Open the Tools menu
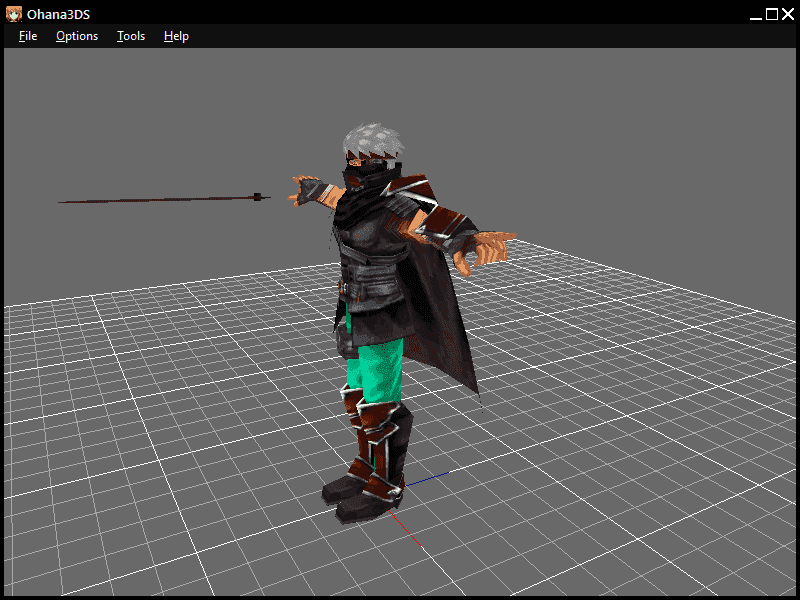The image size is (800, 600). pyautogui.click(x=131, y=36)
